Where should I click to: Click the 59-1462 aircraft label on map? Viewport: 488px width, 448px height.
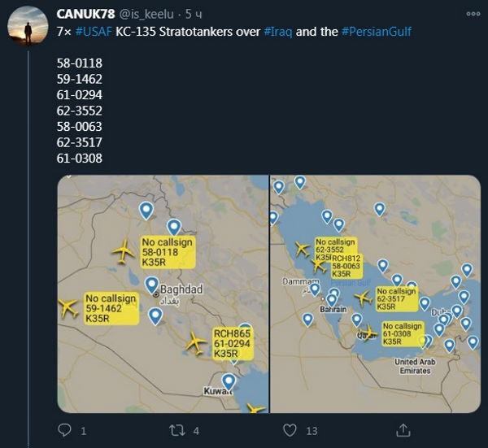(110, 310)
